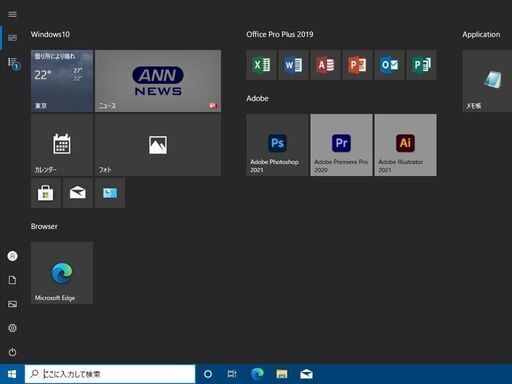
Task: Open the Photos tile
Action: point(158,145)
